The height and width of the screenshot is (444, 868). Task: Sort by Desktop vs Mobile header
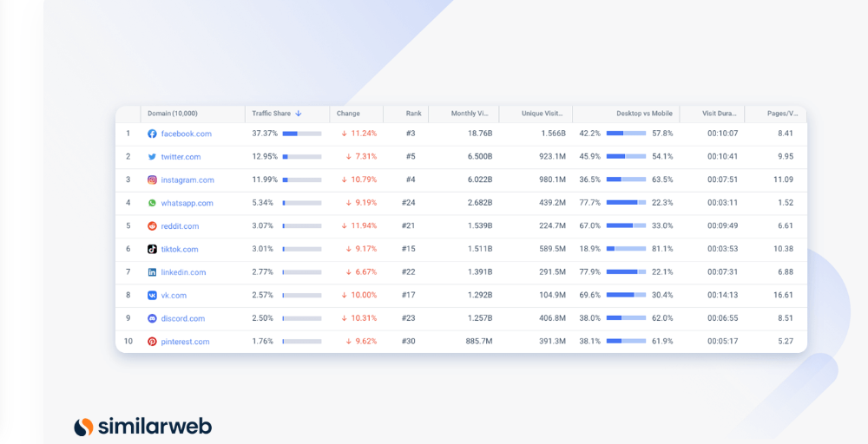(644, 114)
